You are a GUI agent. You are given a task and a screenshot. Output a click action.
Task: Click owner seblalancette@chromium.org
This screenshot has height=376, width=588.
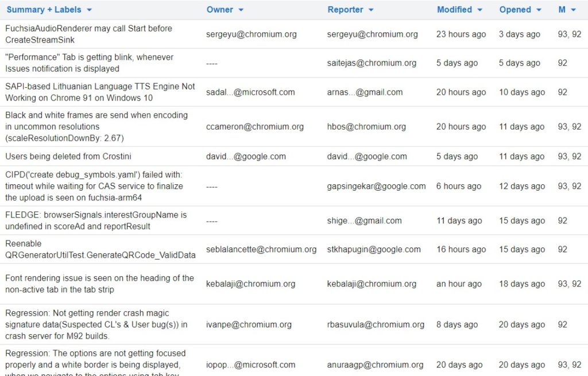[x=261, y=249]
